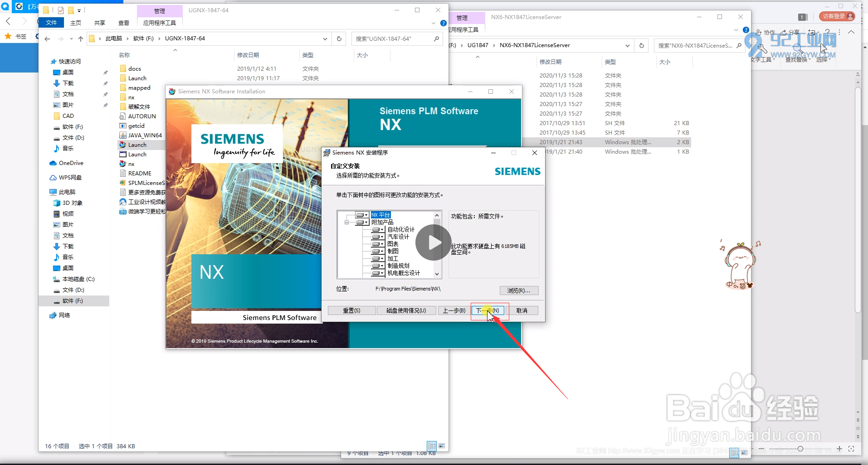Switch to large icons view layout

[442, 446]
